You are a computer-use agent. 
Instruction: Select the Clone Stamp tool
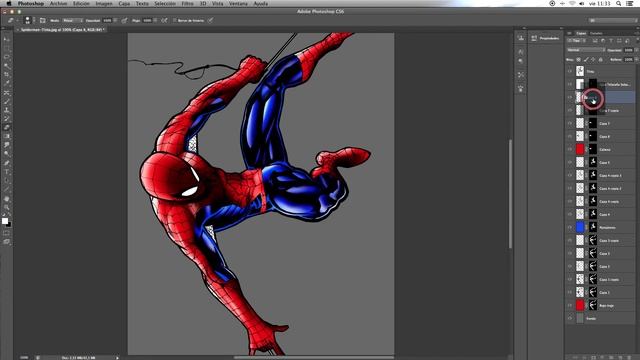(x=7, y=110)
